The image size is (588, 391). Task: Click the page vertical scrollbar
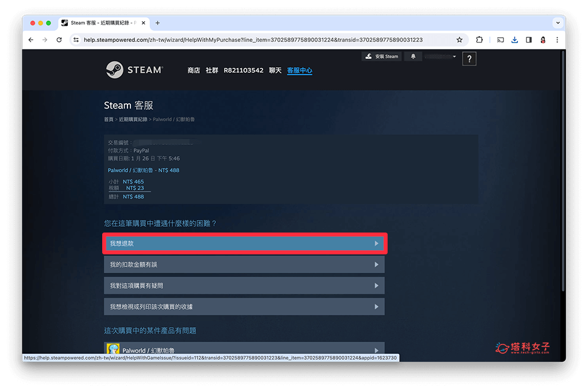563,171
